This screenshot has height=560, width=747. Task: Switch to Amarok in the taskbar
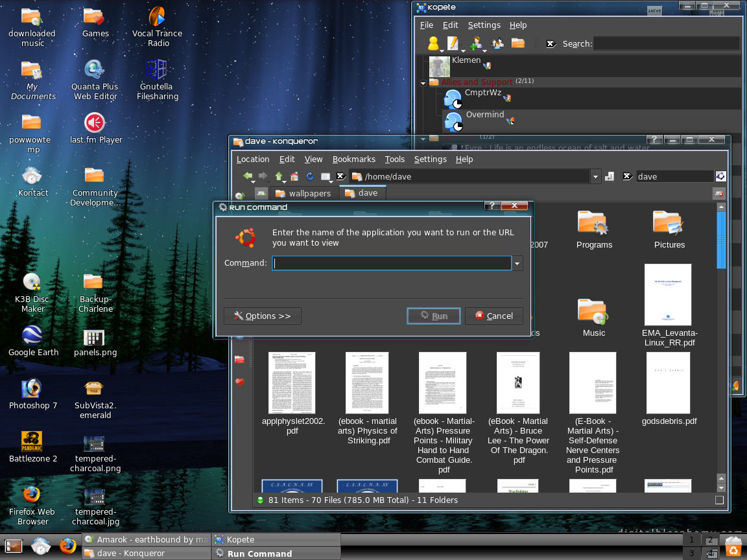147,539
